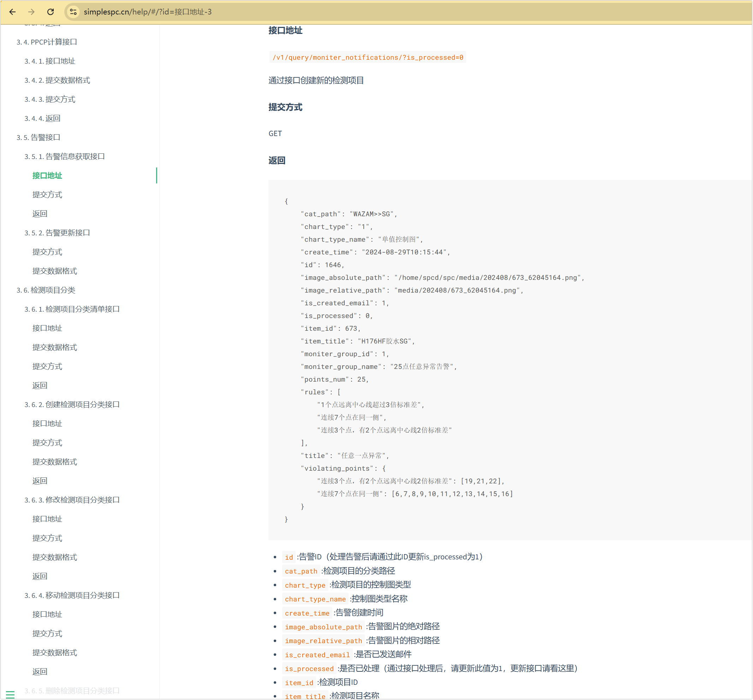Select 3.5.1. 告警信息获取接口

pos(65,157)
